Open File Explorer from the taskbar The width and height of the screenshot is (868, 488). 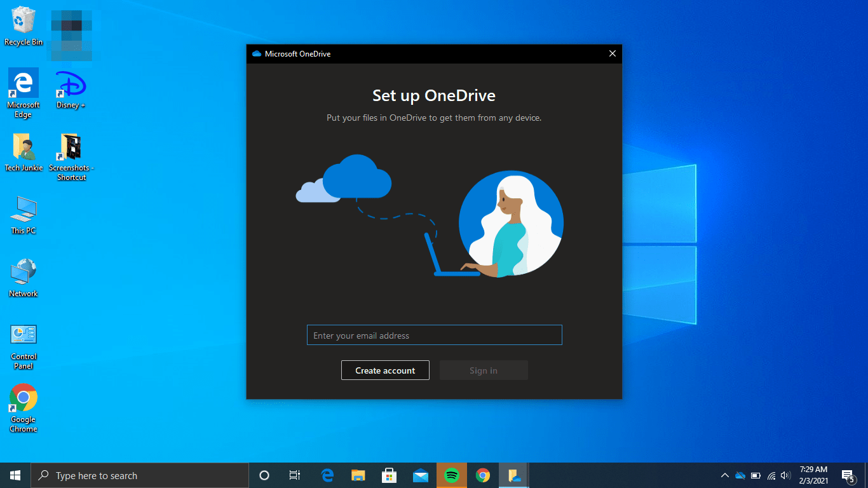pos(358,475)
